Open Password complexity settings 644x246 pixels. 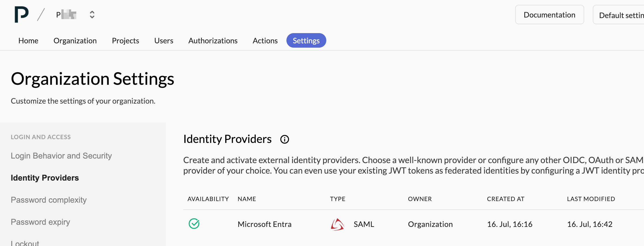tap(49, 200)
